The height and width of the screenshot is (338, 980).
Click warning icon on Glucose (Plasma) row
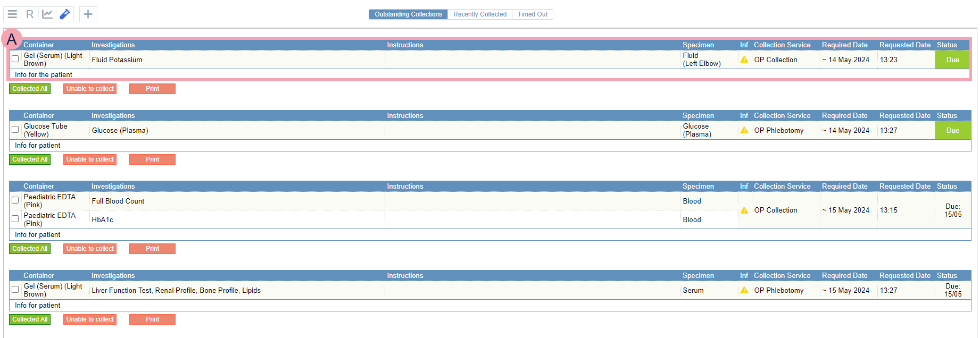coord(744,130)
